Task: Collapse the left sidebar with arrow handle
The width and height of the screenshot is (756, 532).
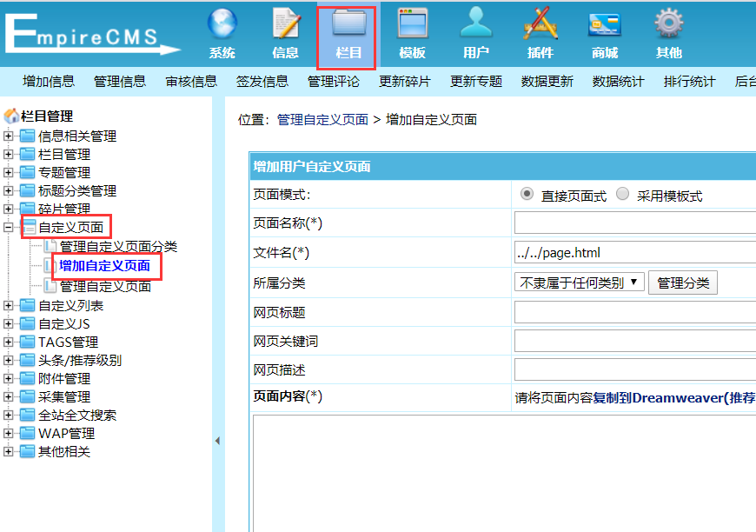Action: click(217, 441)
